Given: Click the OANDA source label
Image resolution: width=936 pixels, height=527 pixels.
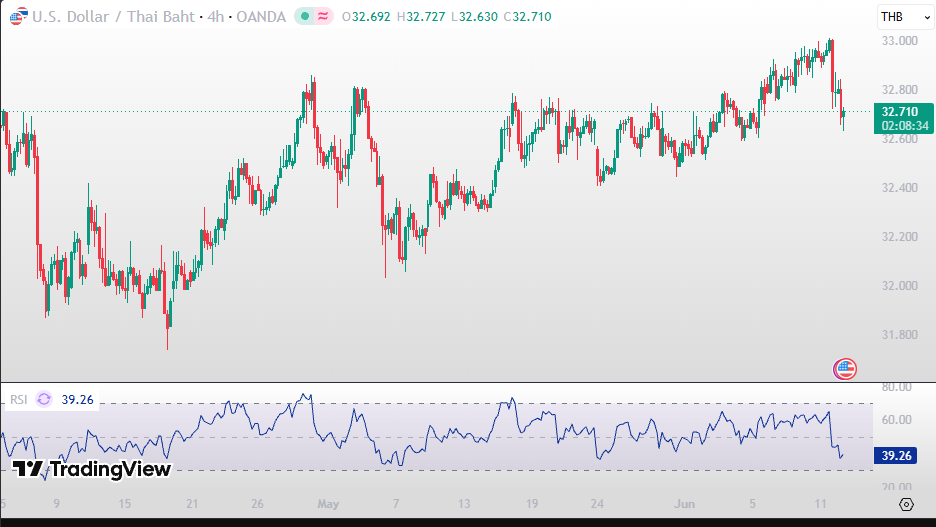Looking at the screenshot, I should [x=261, y=17].
